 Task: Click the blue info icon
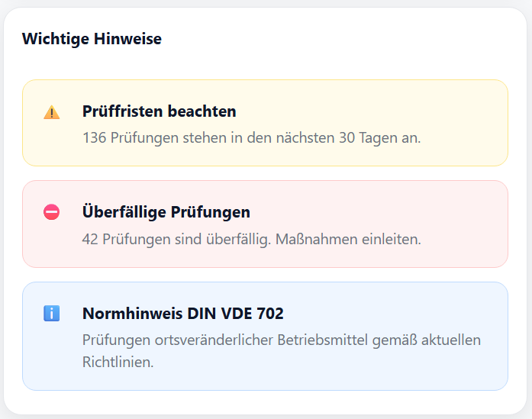click(x=51, y=313)
